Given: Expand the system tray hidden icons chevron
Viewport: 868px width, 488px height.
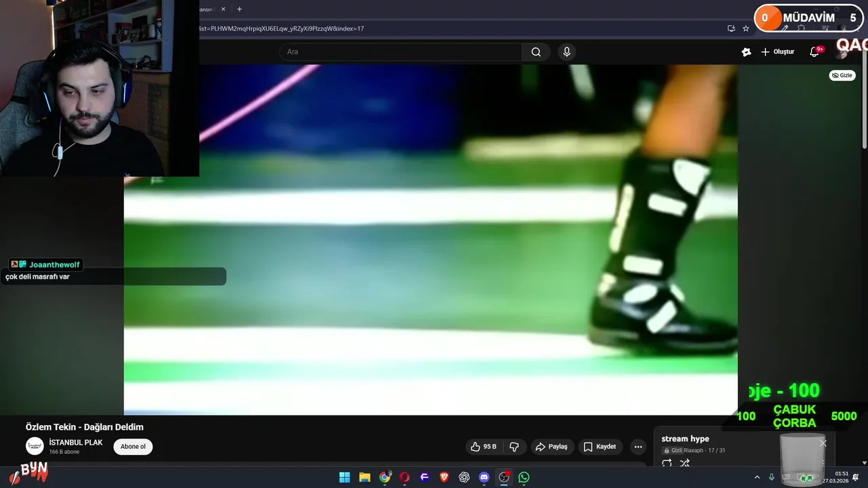Looking at the screenshot, I should point(757,477).
